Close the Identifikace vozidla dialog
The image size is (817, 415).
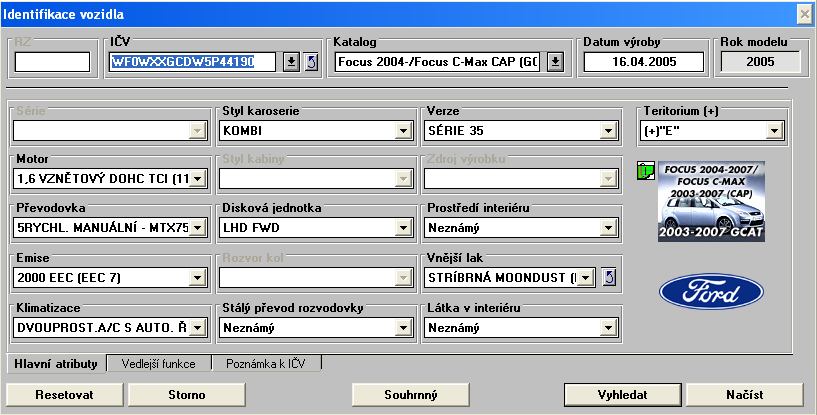803,13
